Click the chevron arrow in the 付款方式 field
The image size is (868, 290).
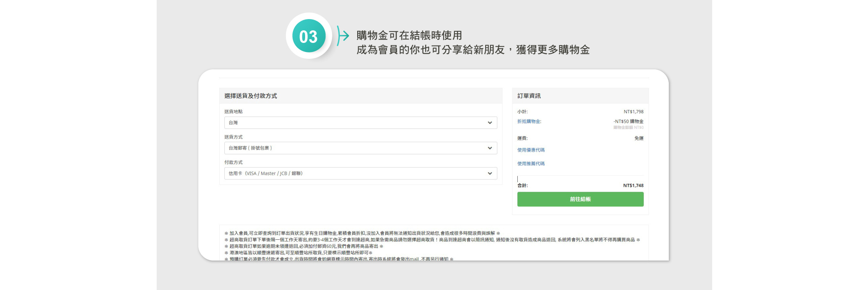[490, 173]
